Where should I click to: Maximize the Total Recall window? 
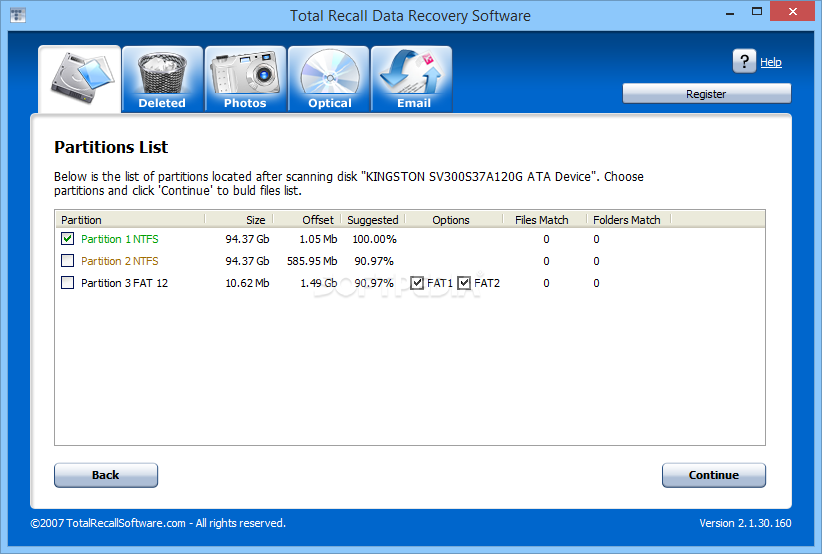point(756,12)
